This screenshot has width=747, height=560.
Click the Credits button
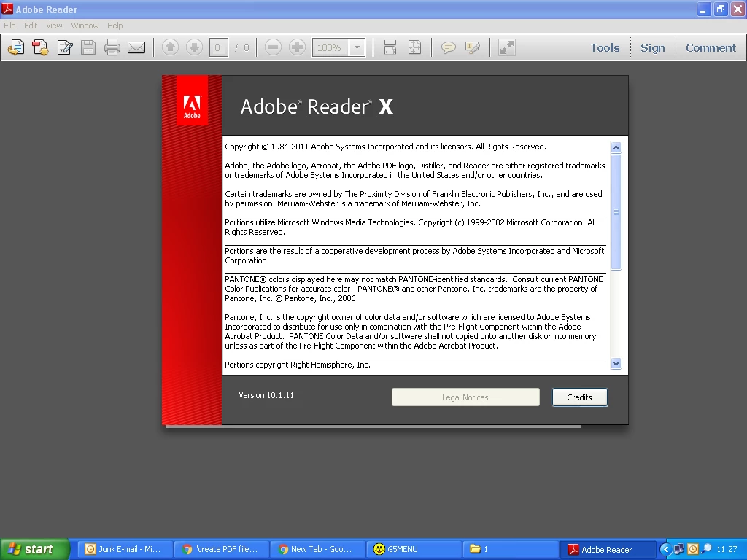pos(580,397)
